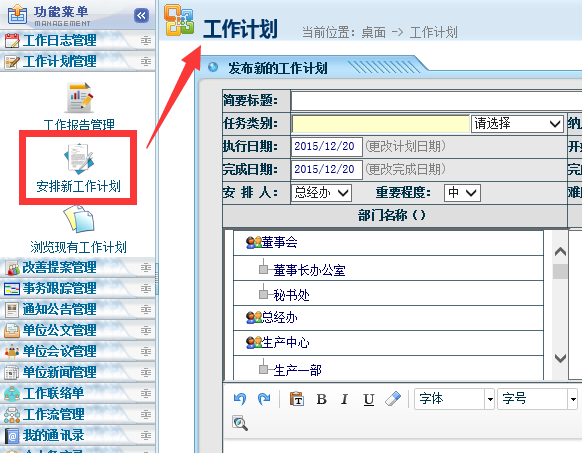Click the 更改计划日期 link

click(405, 146)
